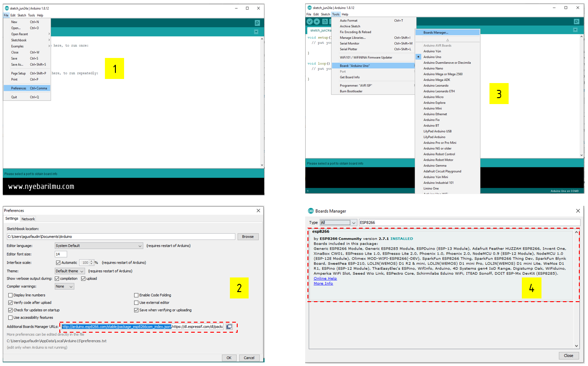The width and height of the screenshot is (588, 366).
Task: Click Cancel in the Preferences dialog
Action: tap(249, 358)
